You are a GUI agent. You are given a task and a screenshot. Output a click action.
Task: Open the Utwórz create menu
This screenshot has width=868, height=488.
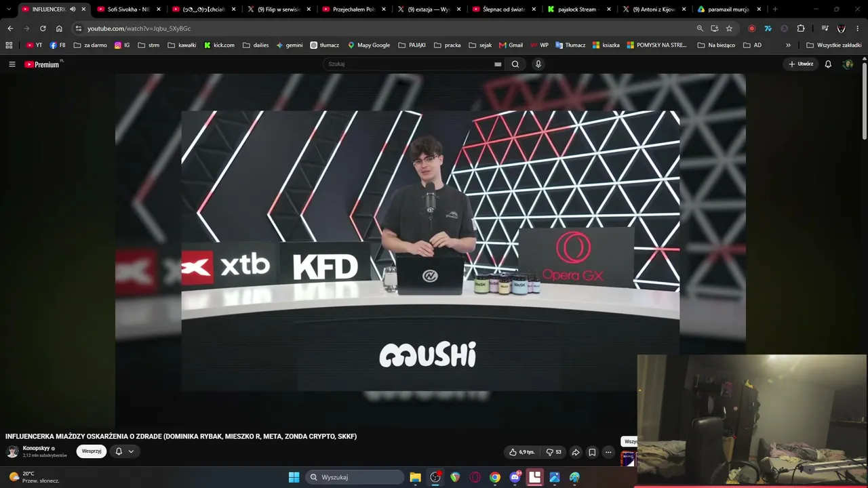[x=801, y=64]
